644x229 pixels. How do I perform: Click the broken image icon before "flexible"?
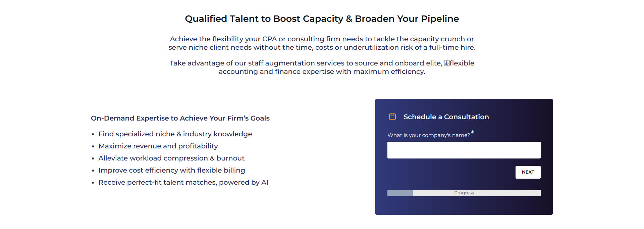447,63
